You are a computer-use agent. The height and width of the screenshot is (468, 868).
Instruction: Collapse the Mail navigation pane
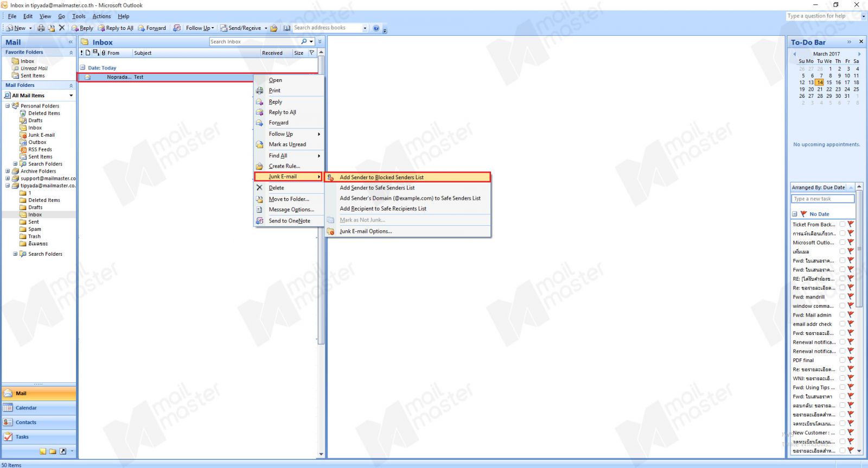pos(71,42)
